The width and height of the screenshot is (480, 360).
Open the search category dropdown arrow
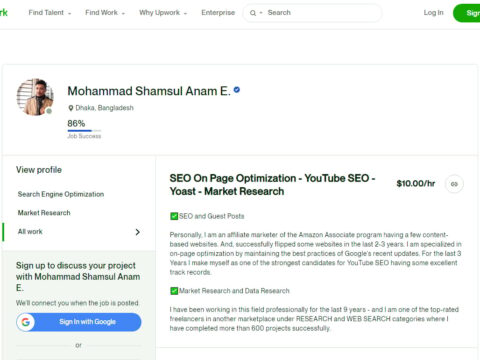(261, 13)
